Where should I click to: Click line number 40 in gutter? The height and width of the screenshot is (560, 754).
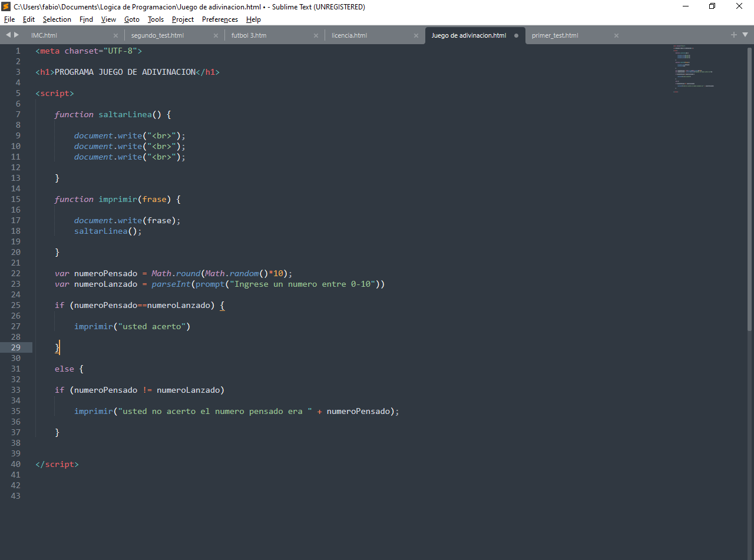point(16,464)
